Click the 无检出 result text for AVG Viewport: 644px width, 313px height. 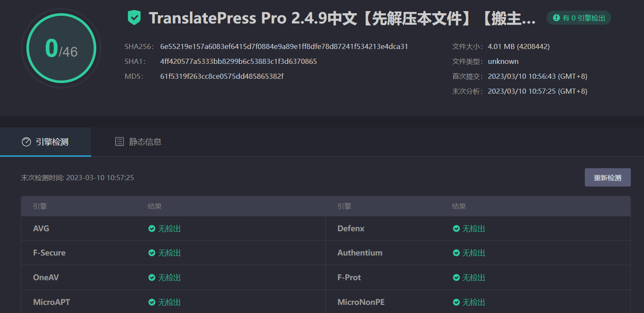[170, 229]
